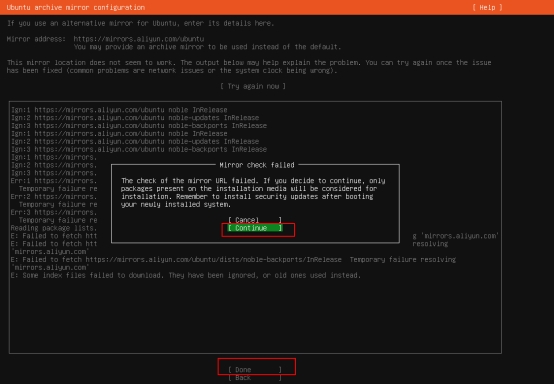
Task: Choose Cancel in the mirror check dialog
Action: point(255,220)
